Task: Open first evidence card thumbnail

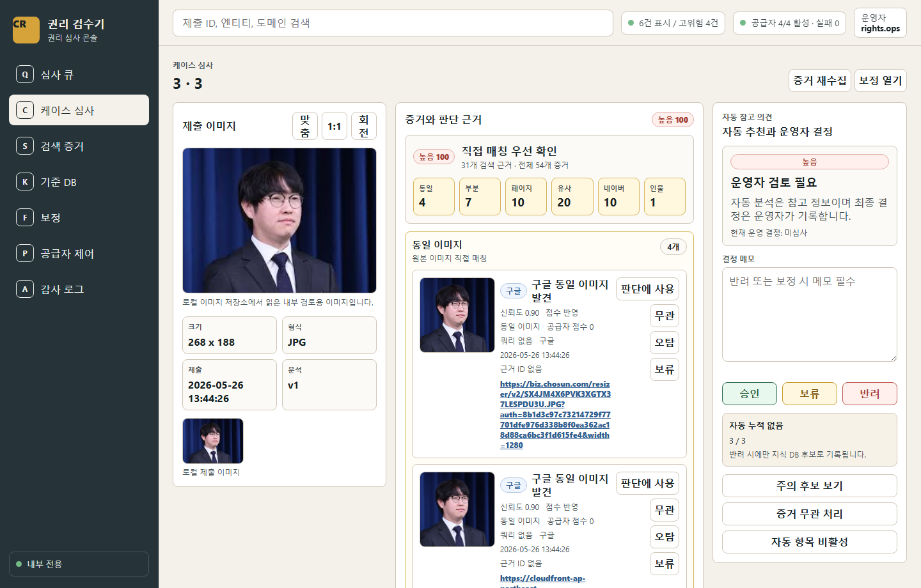Action: [457, 315]
